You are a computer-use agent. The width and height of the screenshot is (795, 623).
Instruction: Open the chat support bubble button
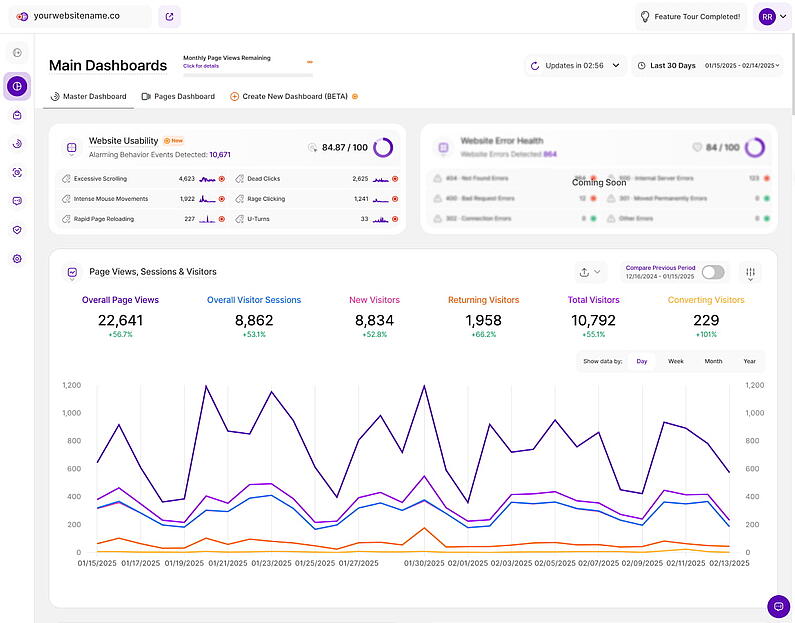click(x=779, y=606)
